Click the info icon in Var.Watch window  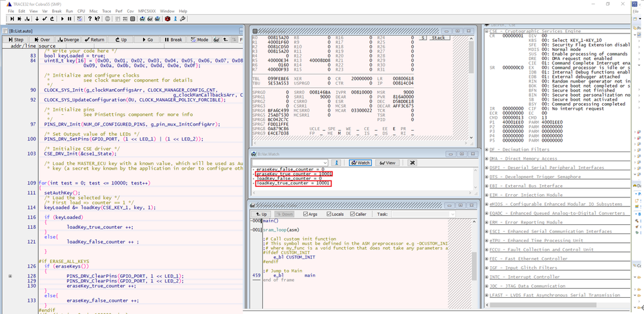tap(337, 163)
